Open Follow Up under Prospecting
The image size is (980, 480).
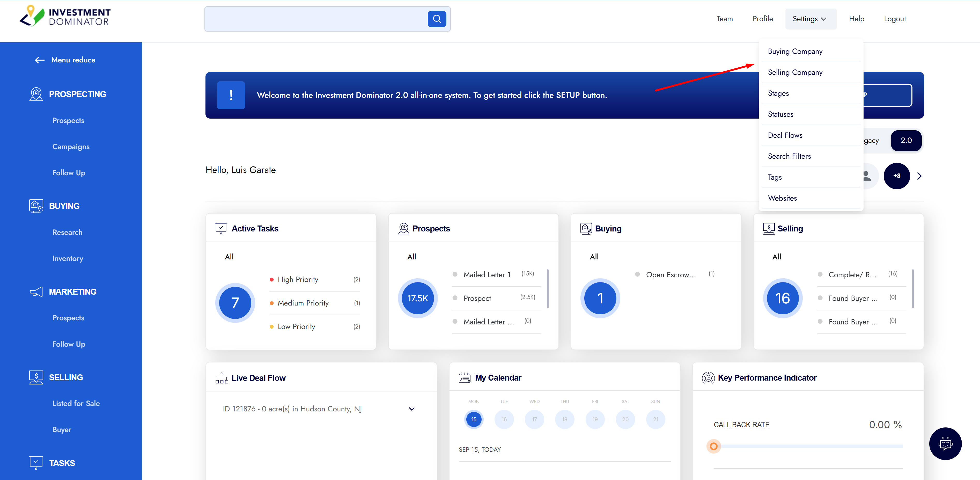69,173
